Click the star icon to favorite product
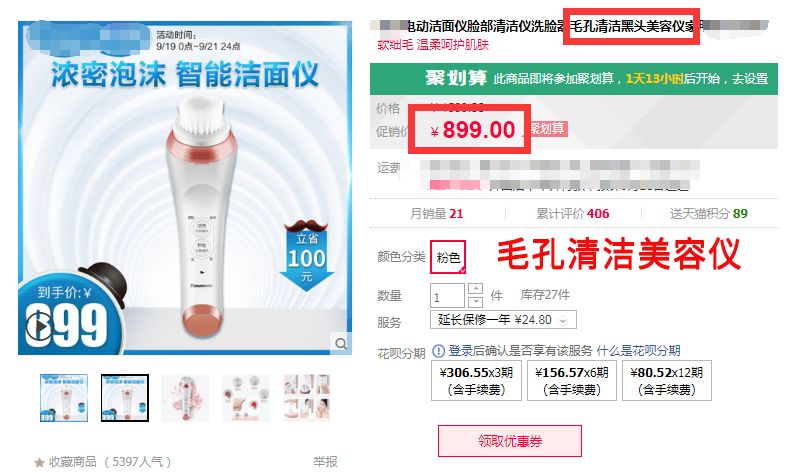The width and height of the screenshot is (789, 473). tap(39, 462)
